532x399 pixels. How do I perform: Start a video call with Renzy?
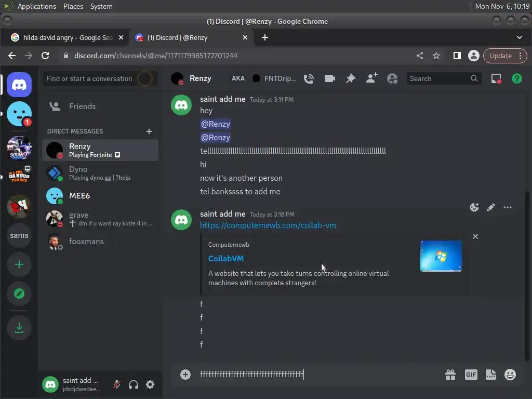click(330, 79)
